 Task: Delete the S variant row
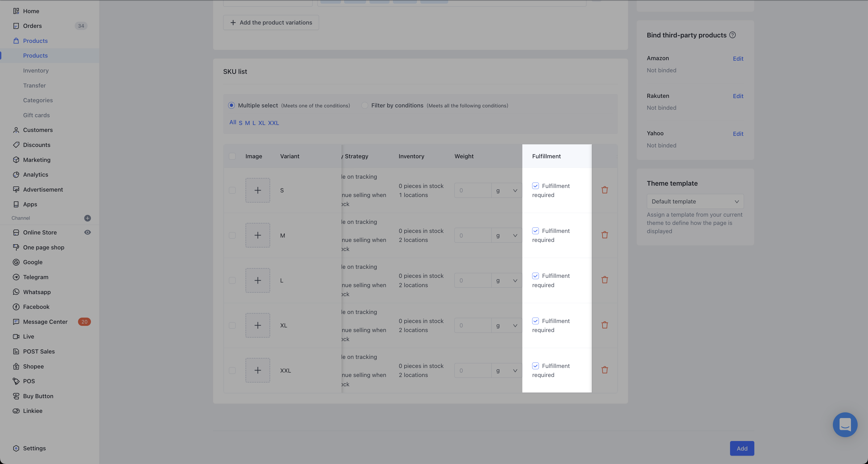605,190
